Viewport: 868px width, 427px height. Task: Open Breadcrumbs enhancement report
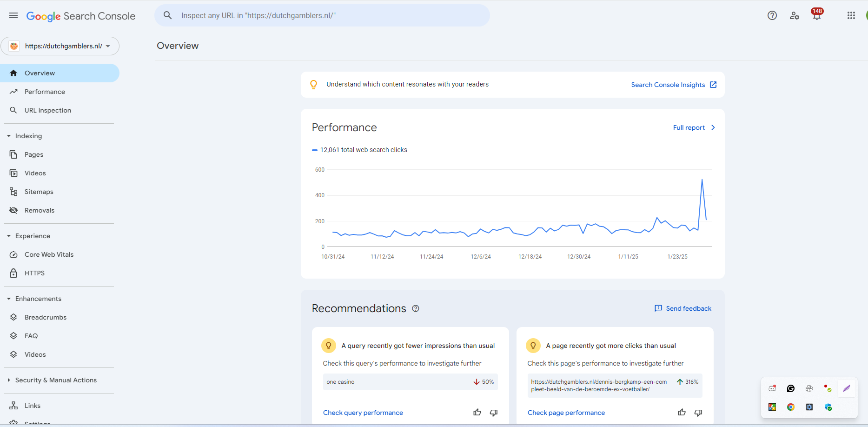point(60,317)
